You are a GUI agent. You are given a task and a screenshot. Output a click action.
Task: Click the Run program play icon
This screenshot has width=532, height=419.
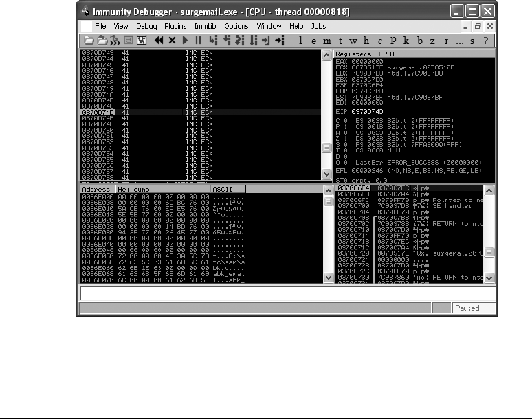(186, 41)
